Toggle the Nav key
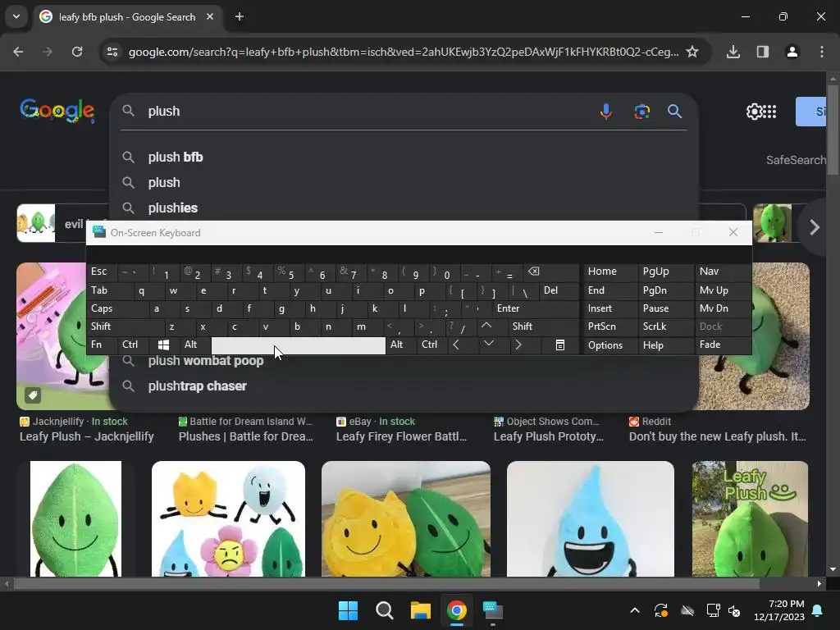The image size is (840, 630). (x=722, y=272)
